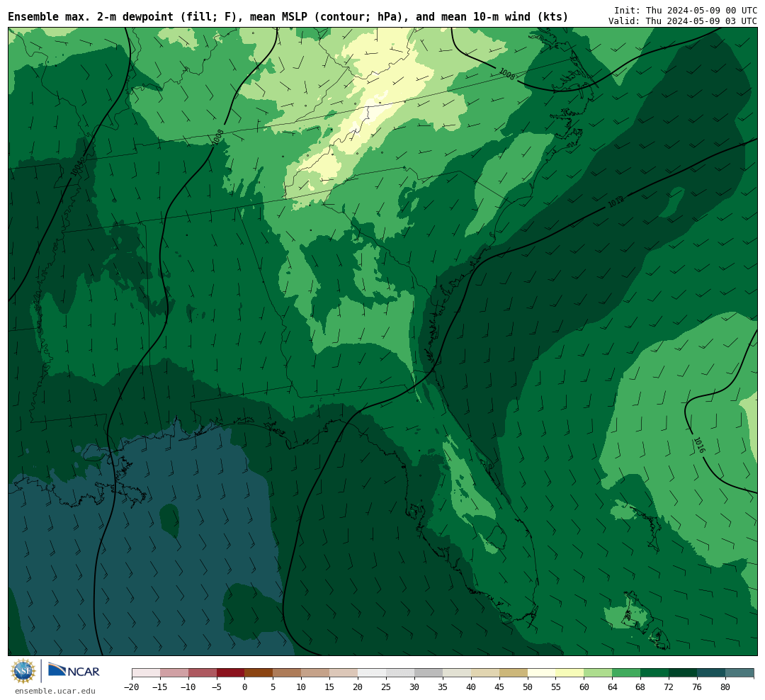Pick the dark green swatch between 68 and 72
765x700 pixels.
pyautogui.click(x=655, y=673)
